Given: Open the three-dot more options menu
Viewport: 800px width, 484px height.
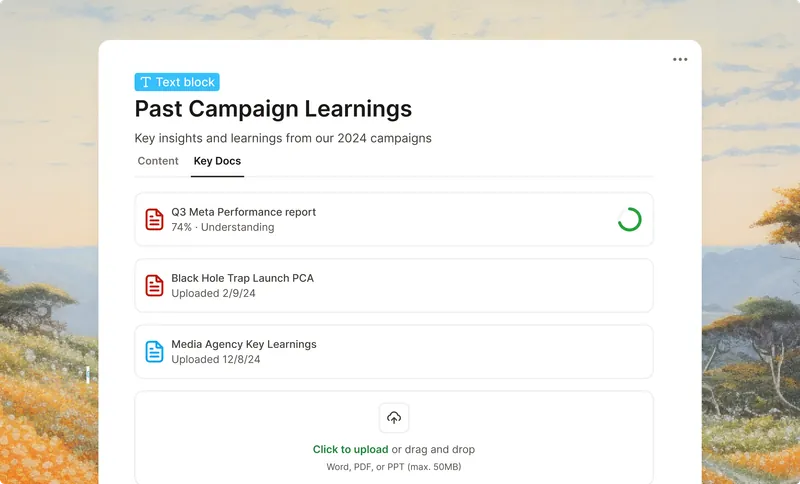Looking at the screenshot, I should [680, 60].
